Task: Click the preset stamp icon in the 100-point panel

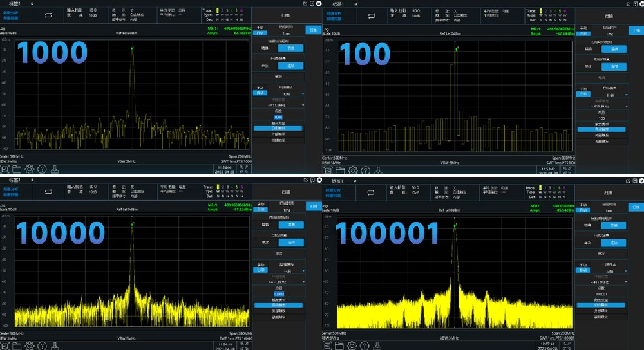Action: [x=378, y=170]
